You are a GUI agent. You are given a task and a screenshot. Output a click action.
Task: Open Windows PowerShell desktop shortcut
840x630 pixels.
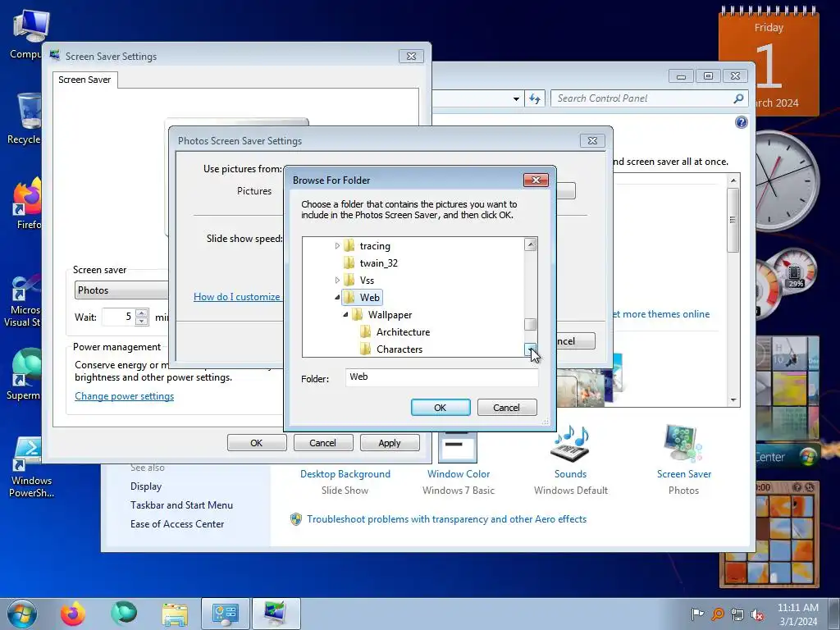point(30,467)
